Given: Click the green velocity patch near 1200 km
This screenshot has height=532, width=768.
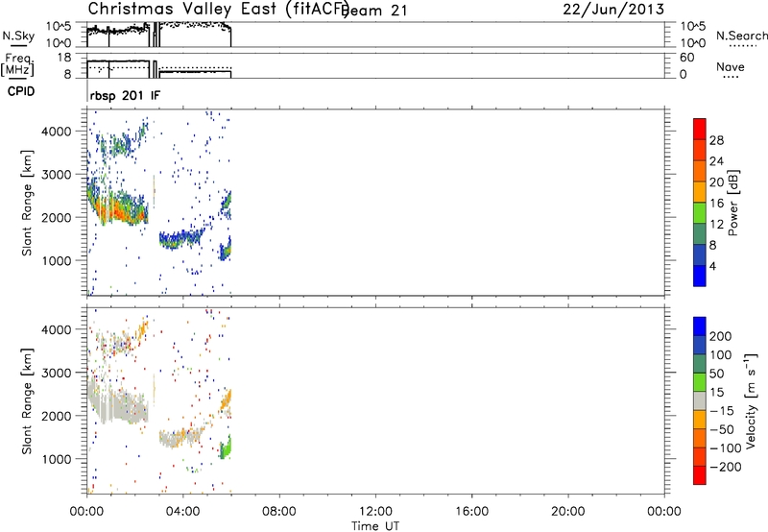Looking at the screenshot, I should (226, 447).
